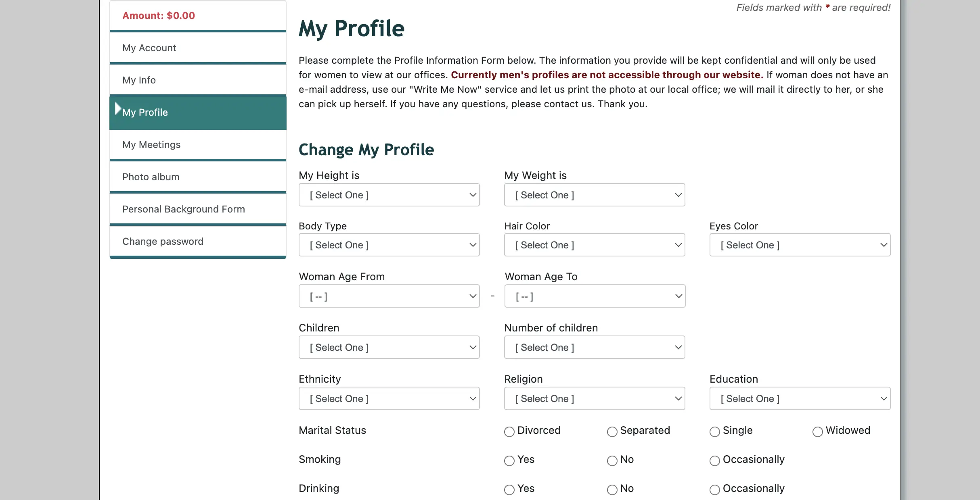Click the arrow icon beside My Profile

(117, 109)
